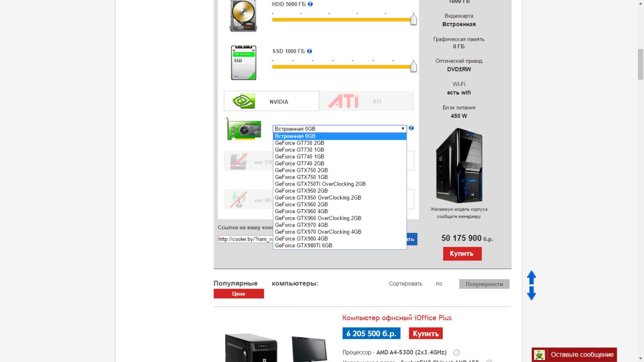Screen dimensions: 644x362
Task: Click the blue down arrow
Action: (531, 294)
